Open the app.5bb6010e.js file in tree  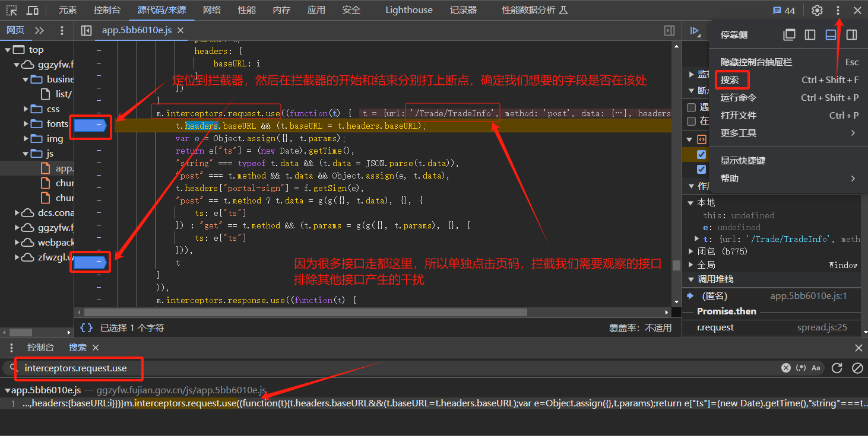[57, 168]
